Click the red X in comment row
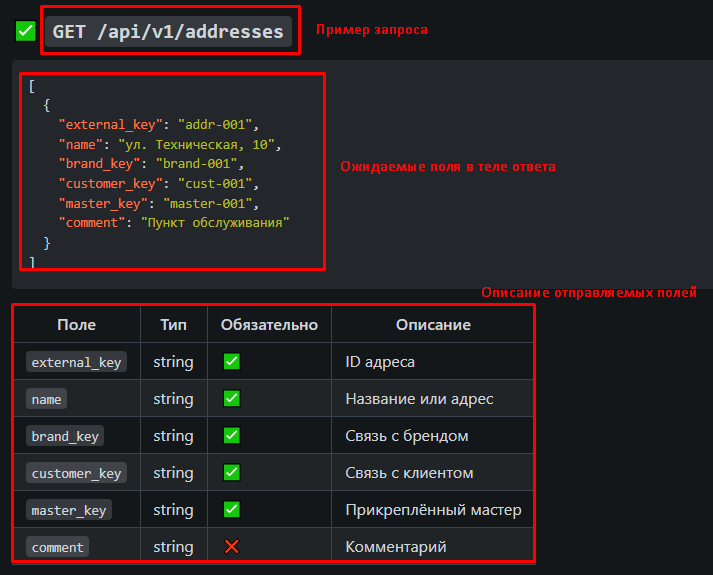 tap(231, 547)
